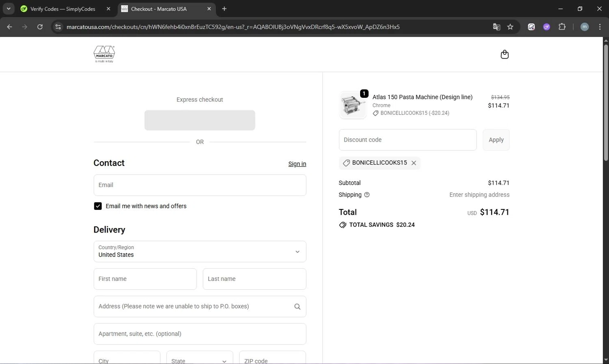
Task: Focus the ZIP code field
Action: coord(272,358)
